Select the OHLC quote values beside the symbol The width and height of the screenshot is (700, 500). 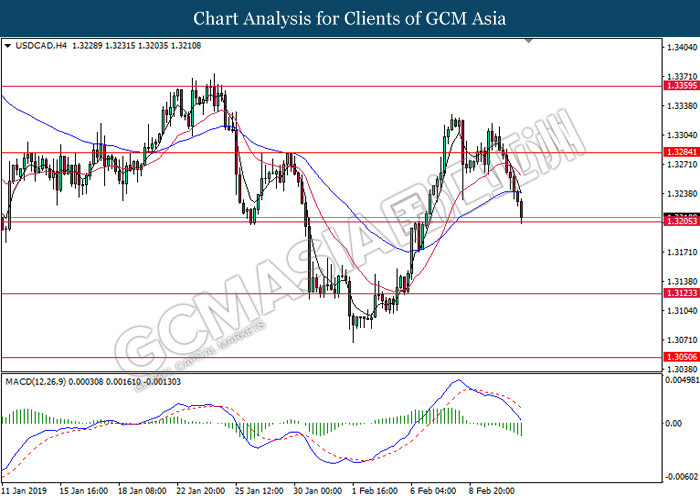(x=137, y=46)
